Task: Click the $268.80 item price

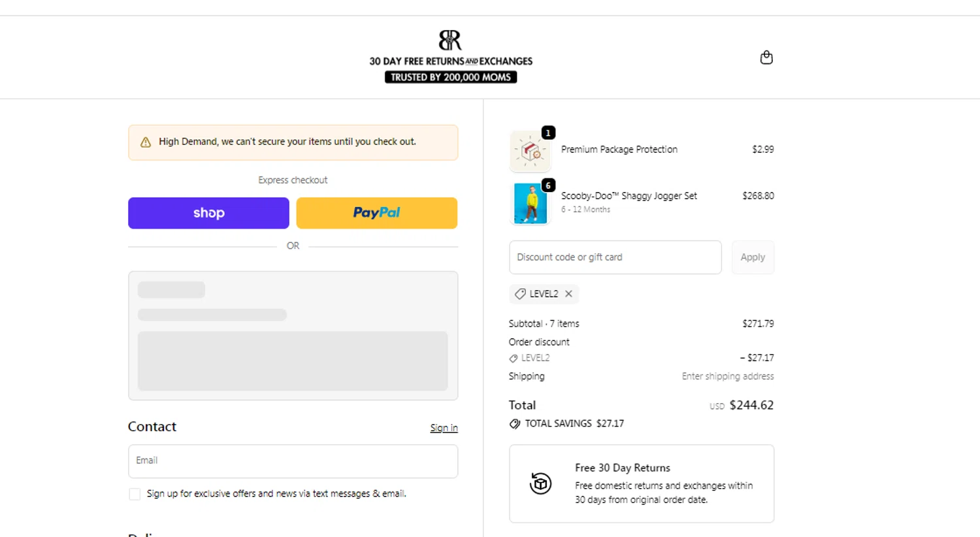Action: pyautogui.click(x=758, y=196)
